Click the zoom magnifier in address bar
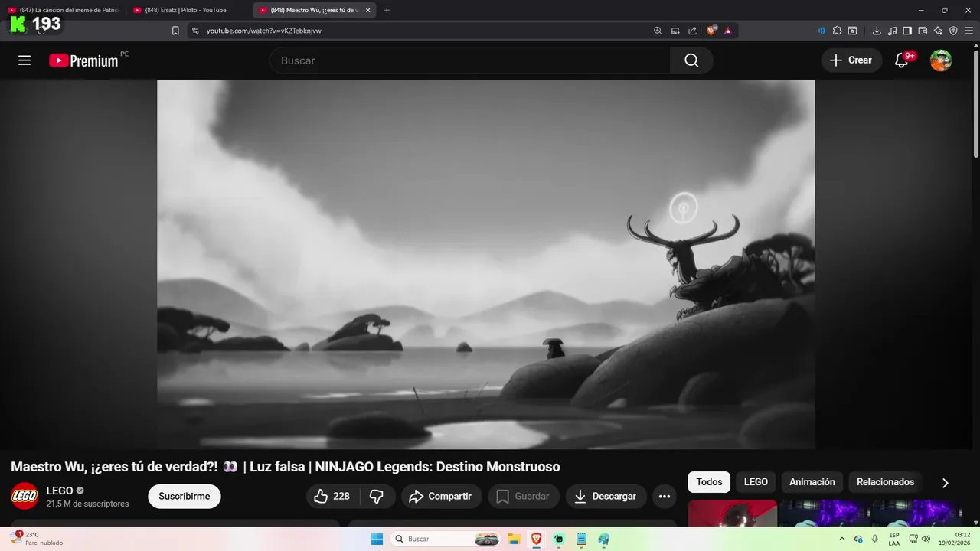The image size is (980, 551). [658, 31]
